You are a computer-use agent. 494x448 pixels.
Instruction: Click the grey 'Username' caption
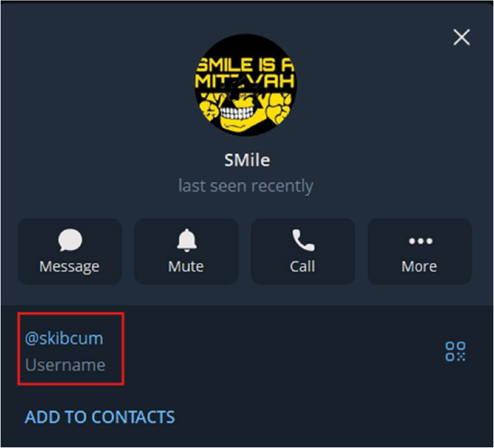[x=65, y=365]
